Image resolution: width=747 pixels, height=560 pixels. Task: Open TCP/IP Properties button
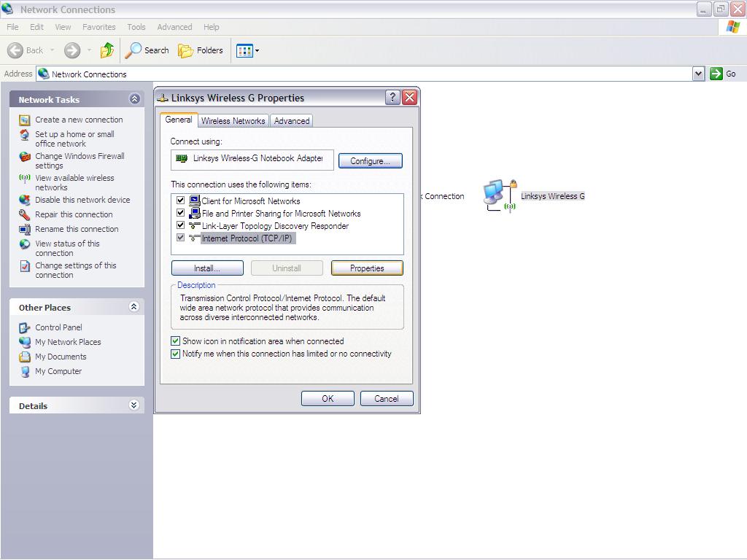click(x=367, y=268)
